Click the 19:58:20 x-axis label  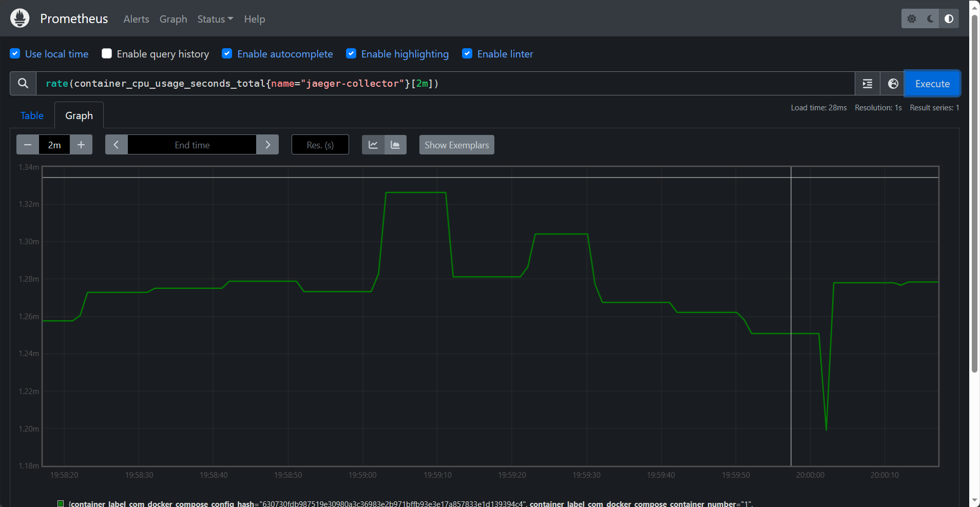click(x=64, y=475)
